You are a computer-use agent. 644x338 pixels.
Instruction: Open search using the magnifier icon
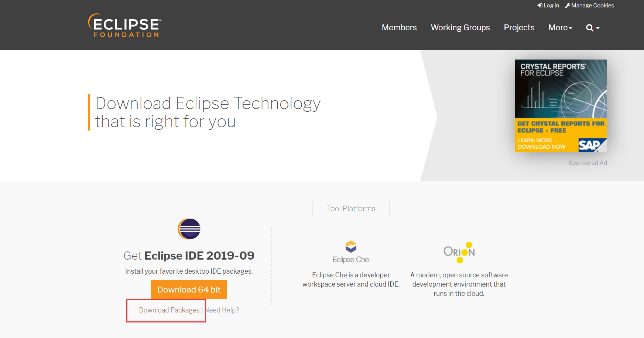(590, 27)
